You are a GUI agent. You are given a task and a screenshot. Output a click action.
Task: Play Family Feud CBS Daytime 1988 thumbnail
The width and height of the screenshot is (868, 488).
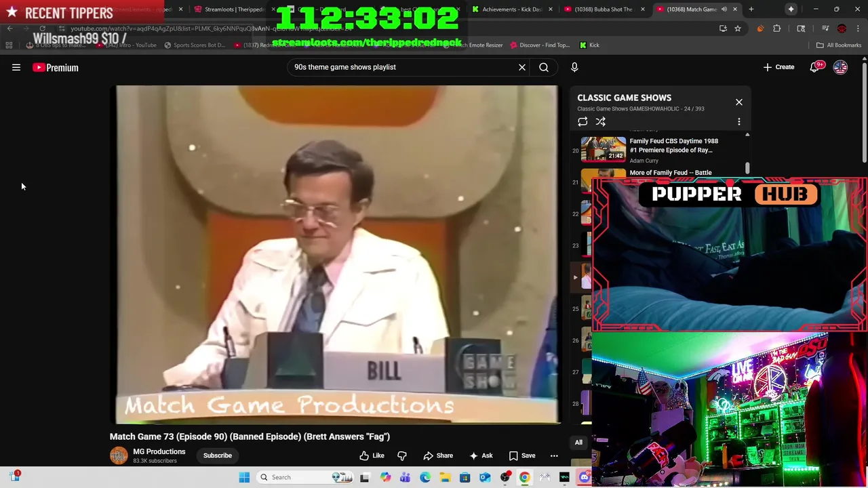604,149
